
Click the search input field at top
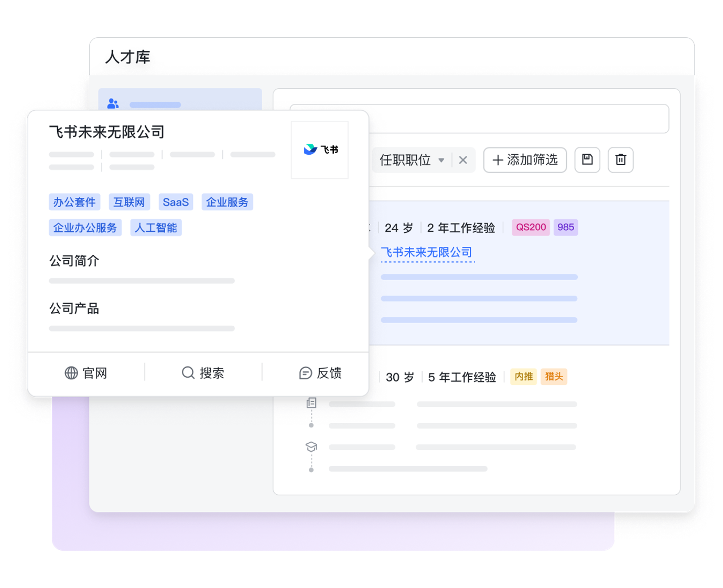pyautogui.click(x=479, y=119)
